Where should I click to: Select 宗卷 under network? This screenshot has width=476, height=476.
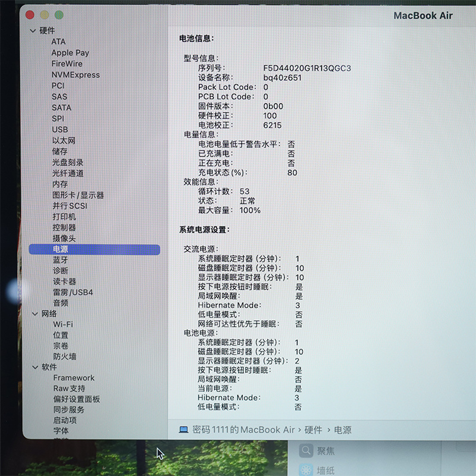pos(61,346)
